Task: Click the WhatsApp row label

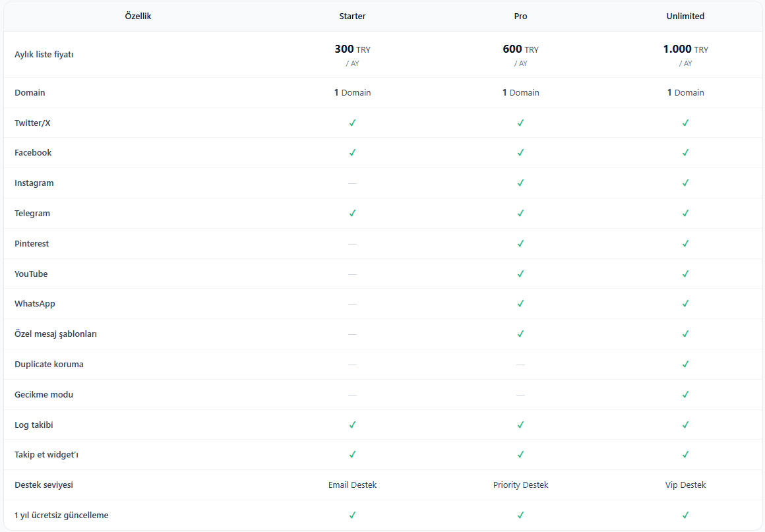Action: [x=35, y=304]
